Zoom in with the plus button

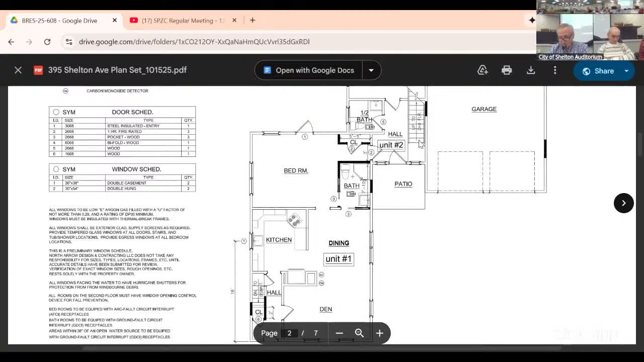point(379,333)
